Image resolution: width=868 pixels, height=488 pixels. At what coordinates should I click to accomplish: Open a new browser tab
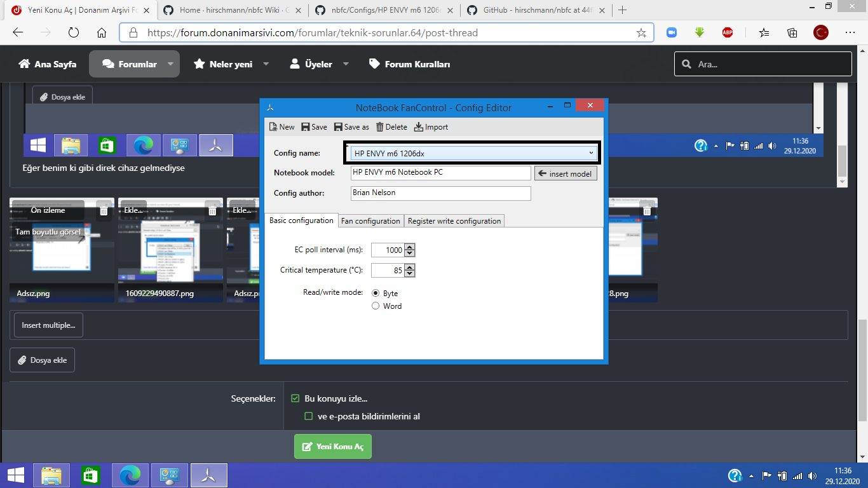tap(622, 10)
